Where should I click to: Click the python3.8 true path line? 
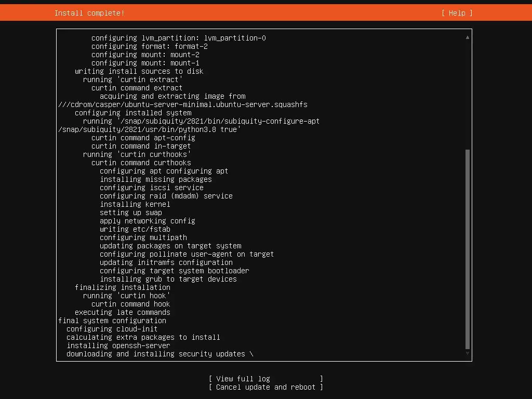(x=149, y=129)
